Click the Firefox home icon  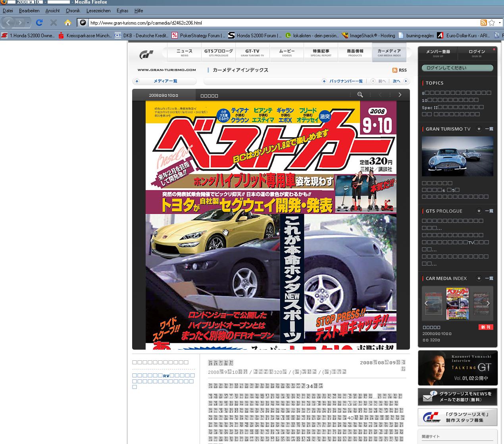click(x=68, y=23)
